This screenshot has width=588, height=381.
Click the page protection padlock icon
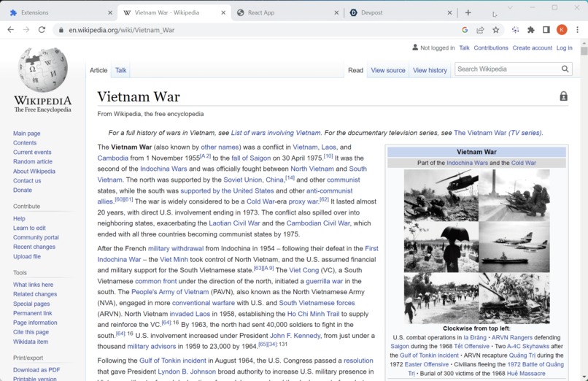point(563,96)
